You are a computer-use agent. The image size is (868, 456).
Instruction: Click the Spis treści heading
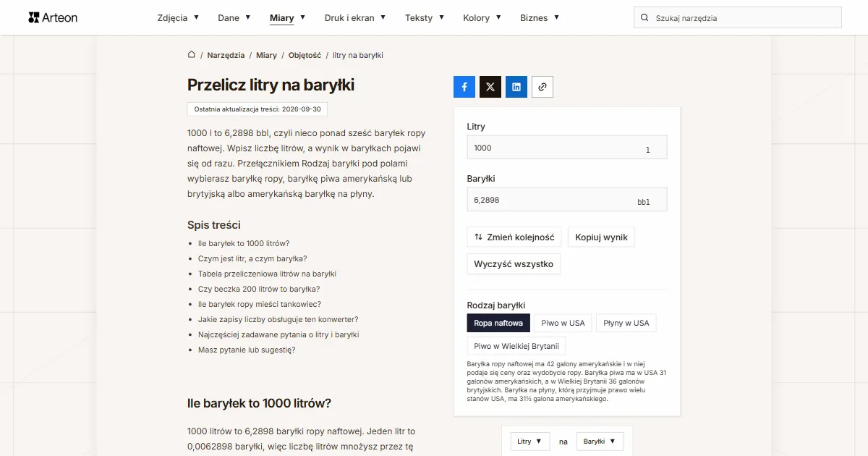pyautogui.click(x=214, y=225)
